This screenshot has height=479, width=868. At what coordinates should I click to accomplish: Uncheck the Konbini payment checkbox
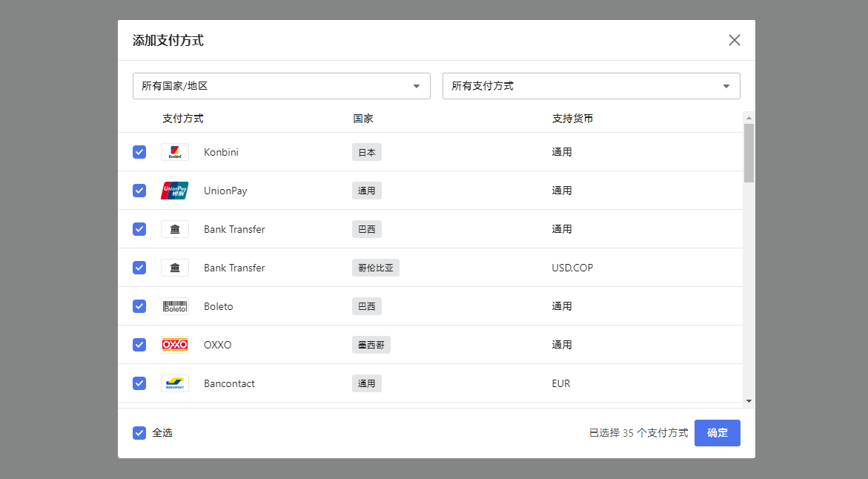139,152
